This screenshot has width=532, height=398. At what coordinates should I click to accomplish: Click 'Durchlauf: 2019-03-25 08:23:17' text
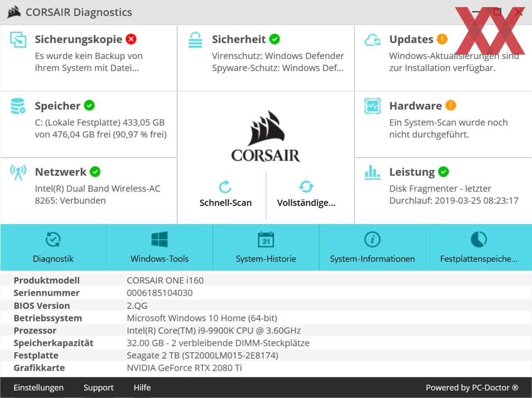(x=454, y=201)
